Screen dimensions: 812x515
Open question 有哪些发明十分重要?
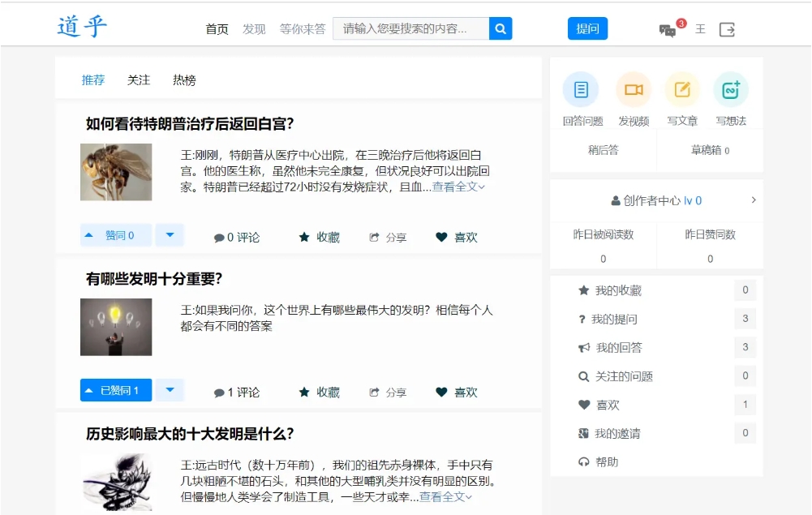click(154, 278)
